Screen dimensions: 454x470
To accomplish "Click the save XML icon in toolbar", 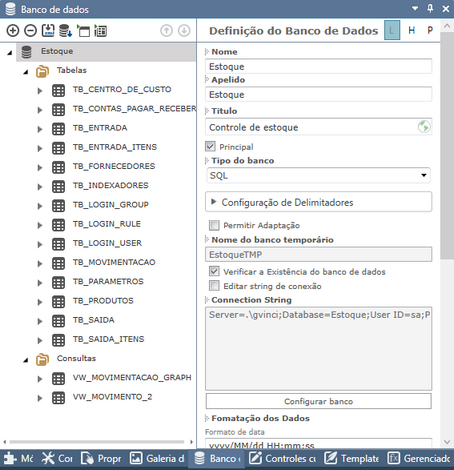I will coord(48,30).
